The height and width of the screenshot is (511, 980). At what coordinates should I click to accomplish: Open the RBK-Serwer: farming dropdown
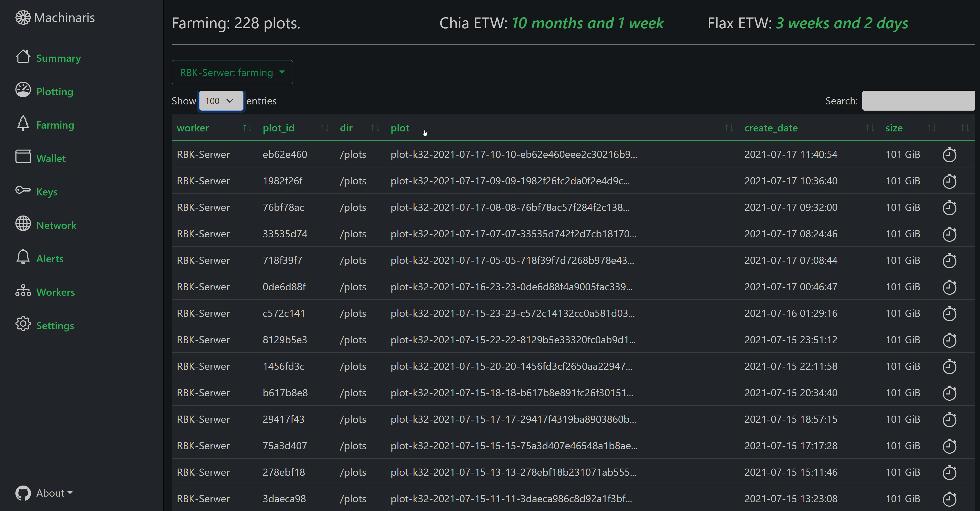pyautogui.click(x=232, y=72)
